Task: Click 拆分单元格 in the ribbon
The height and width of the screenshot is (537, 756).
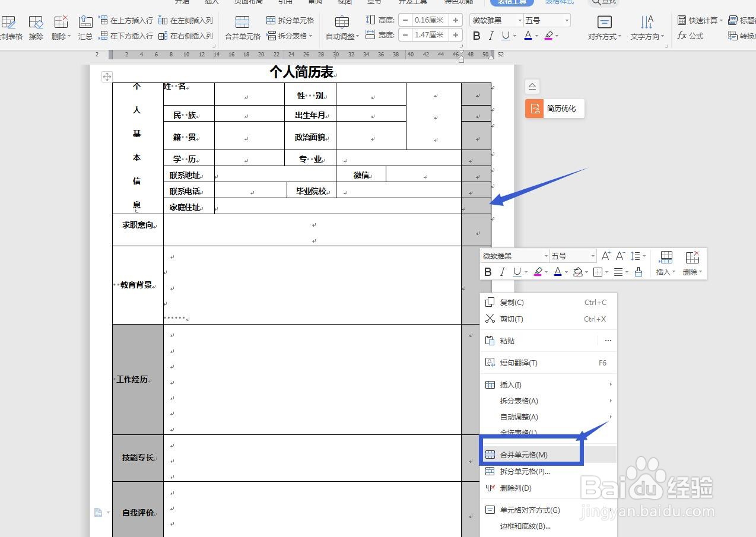Action: point(290,20)
